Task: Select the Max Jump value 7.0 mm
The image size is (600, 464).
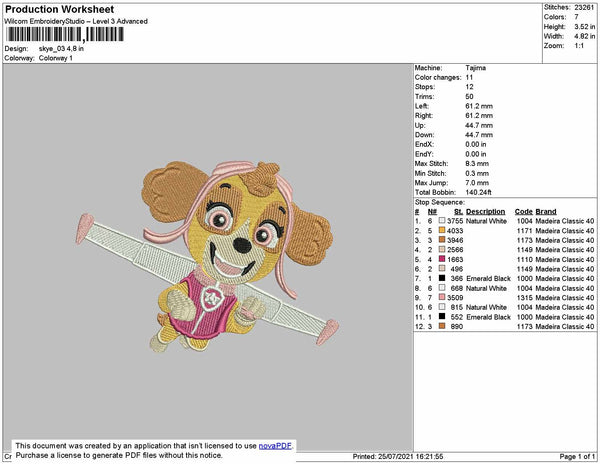Action: [477, 183]
